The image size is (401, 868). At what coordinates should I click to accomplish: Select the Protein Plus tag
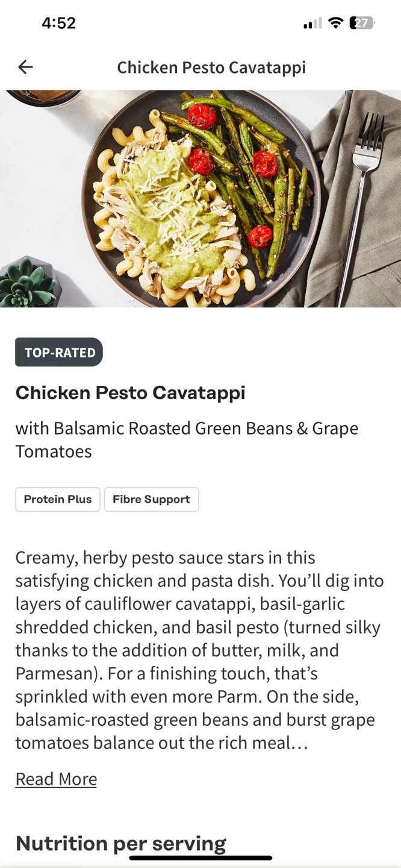coord(57,499)
